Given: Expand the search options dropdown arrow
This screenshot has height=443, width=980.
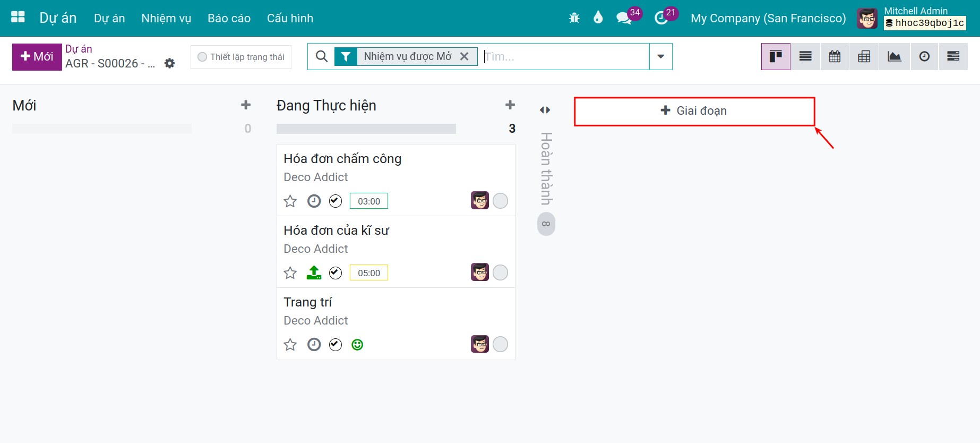Looking at the screenshot, I should coord(661,56).
